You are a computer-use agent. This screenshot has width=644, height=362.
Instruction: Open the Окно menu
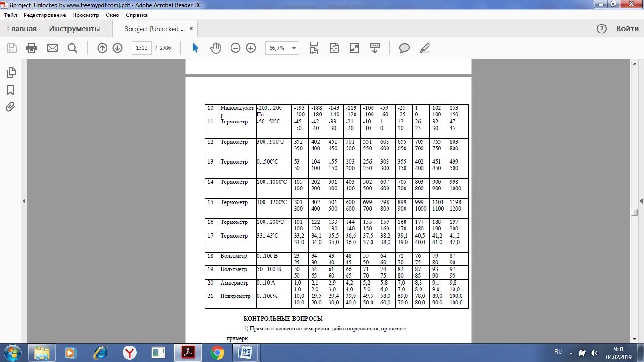(112, 15)
